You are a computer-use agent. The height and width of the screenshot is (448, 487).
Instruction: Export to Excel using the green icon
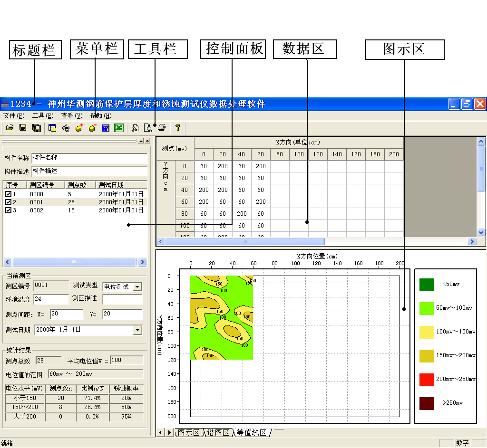[x=119, y=128]
